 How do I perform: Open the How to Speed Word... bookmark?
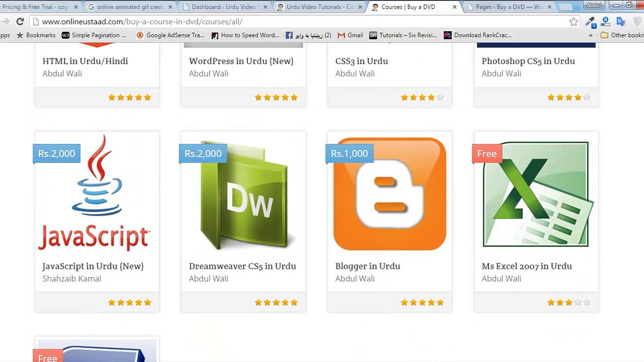tap(245, 35)
